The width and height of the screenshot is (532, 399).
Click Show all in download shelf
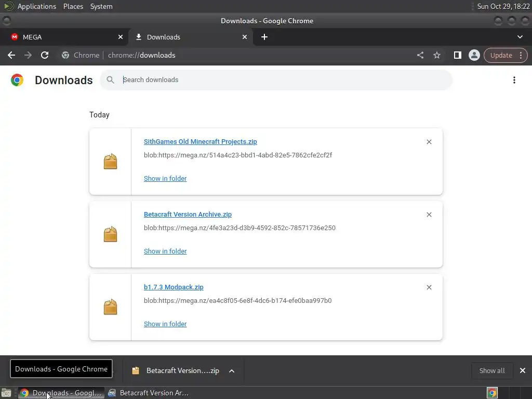click(491, 370)
